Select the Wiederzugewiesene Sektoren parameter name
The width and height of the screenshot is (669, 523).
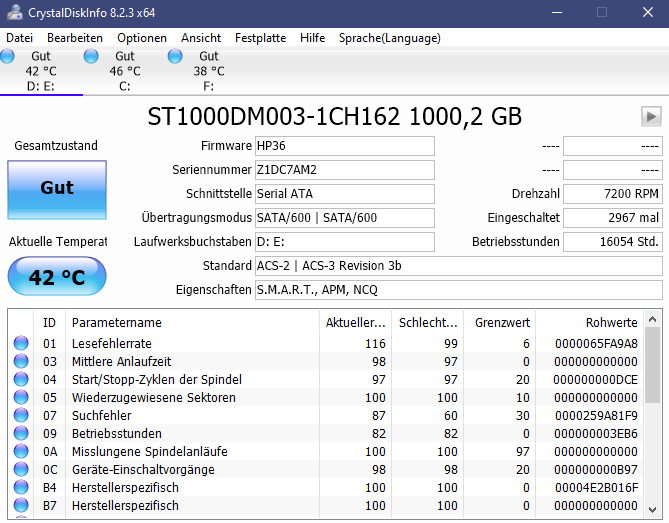tap(154, 397)
